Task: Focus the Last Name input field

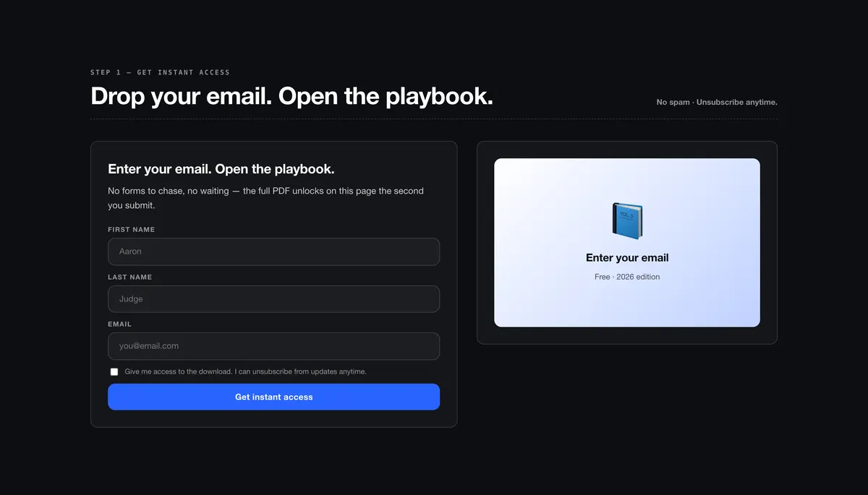Action: coord(273,299)
